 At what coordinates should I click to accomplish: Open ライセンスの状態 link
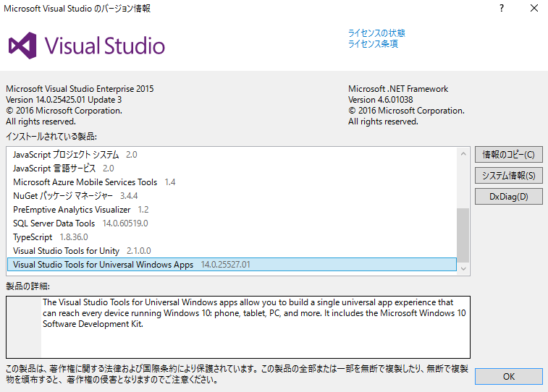tap(376, 33)
